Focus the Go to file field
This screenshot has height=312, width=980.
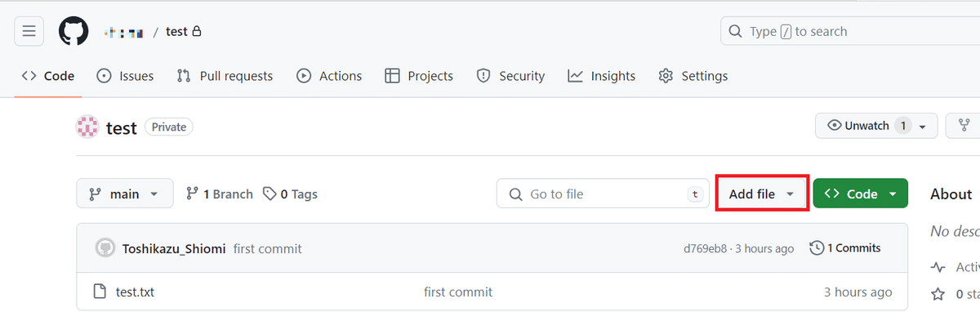[603, 194]
